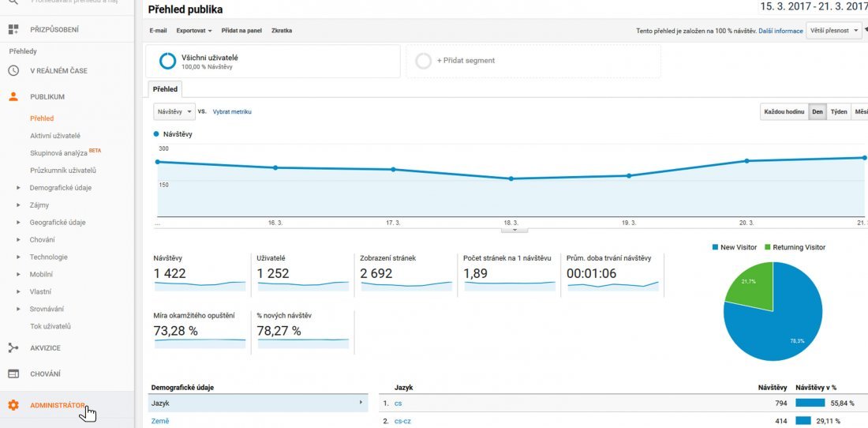The width and height of the screenshot is (868, 428).
Task: Click the Administrátor gear icon
Action: pos(13,405)
